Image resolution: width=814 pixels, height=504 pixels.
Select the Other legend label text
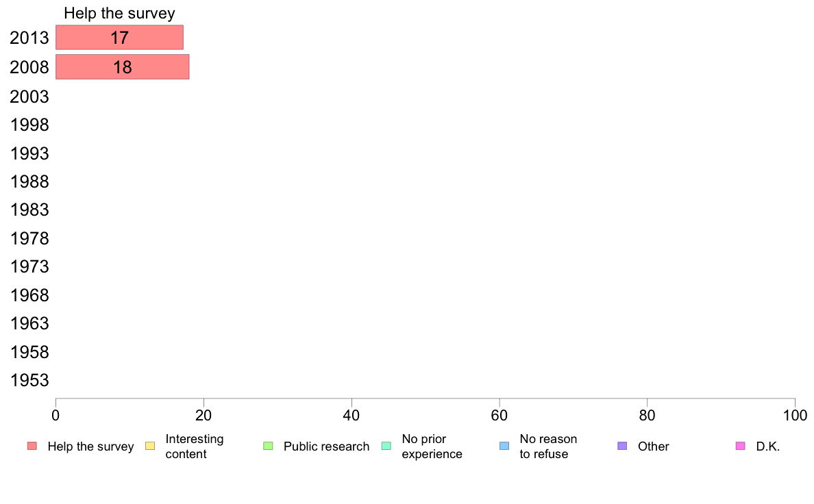[x=653, y=446]
